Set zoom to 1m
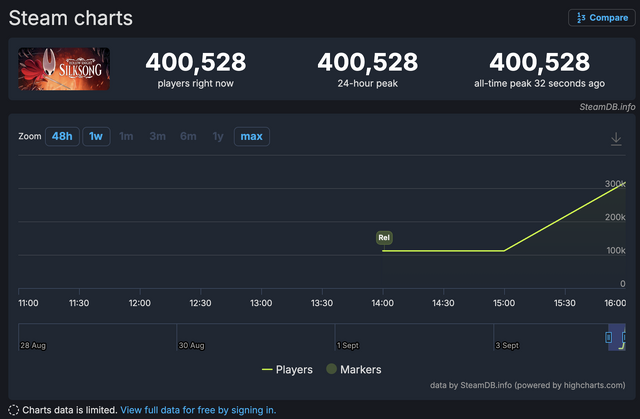The height and width of the screenshot is (419, 640). pyautogui.click(x=126, y=136)
